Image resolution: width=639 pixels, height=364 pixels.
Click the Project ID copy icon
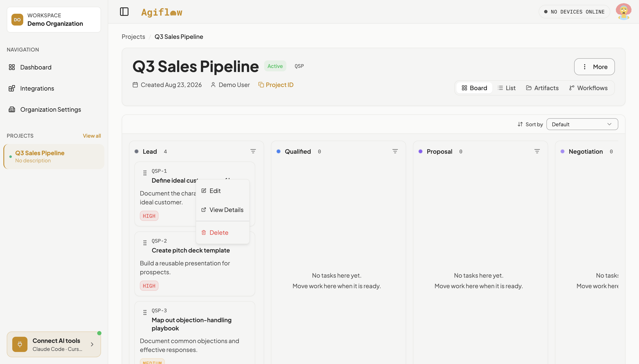tap(261, 85)
